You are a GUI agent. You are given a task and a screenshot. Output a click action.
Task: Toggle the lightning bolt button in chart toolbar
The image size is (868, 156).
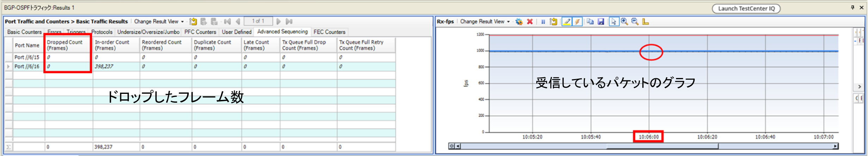pyautogui.click(x=577, y=22)
